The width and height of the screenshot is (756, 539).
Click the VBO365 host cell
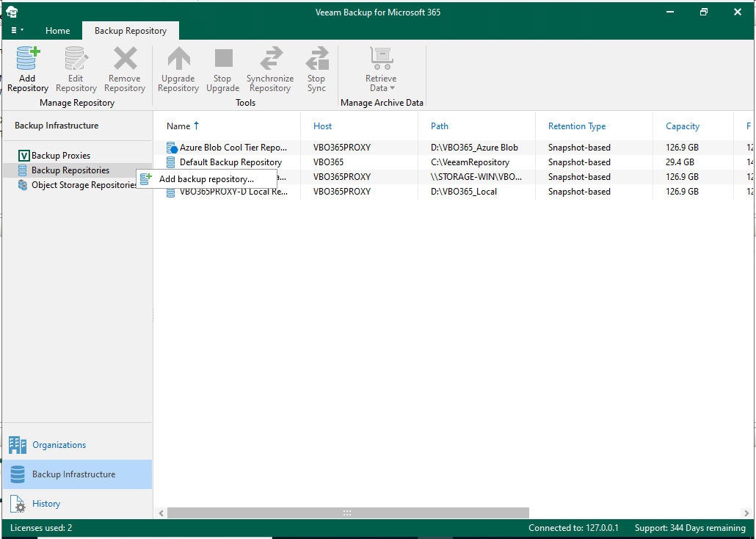[328, 162]
